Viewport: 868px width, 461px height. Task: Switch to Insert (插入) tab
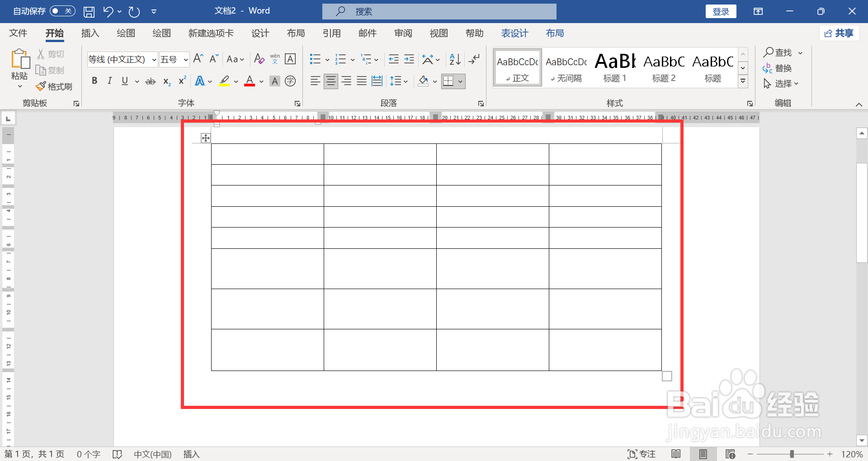click(x=90, y=33)
